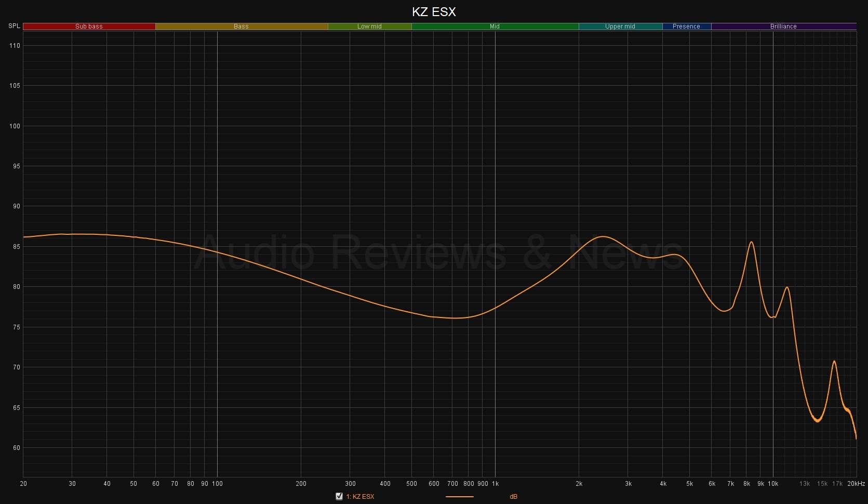Click the 20kHz axis end label
Image resolution: width=868 pixels, height=504 pixels.
point(856,484)
